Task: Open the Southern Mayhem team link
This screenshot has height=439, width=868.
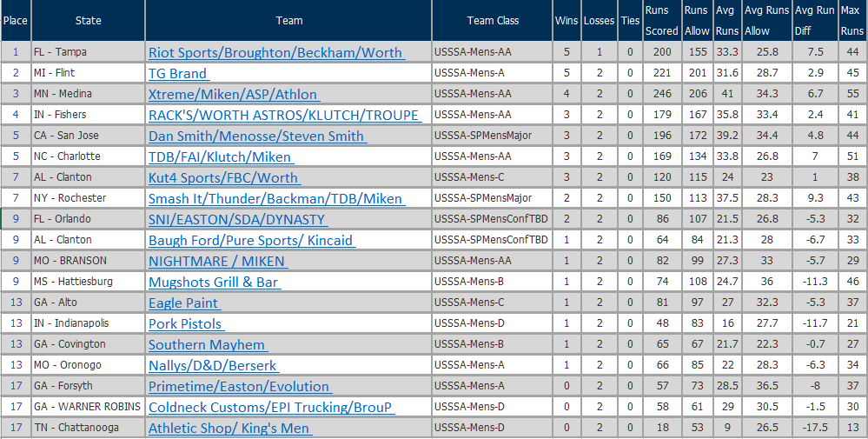Action: (209, 344)
